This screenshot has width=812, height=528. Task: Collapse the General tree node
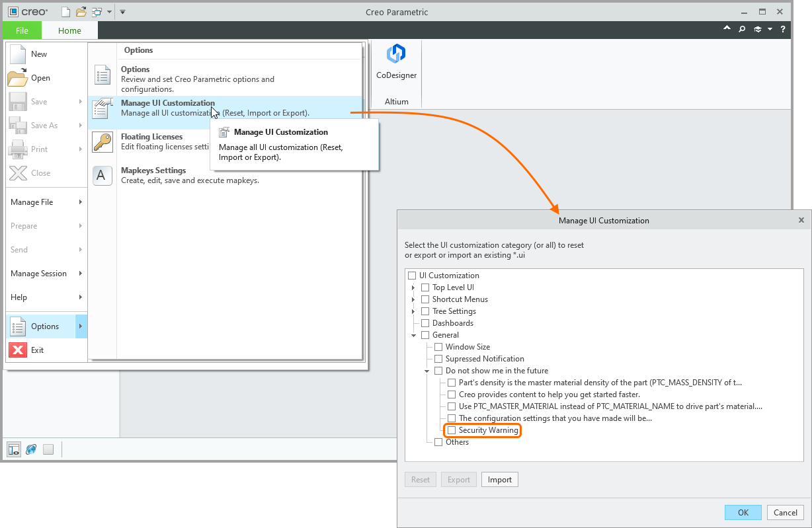(x=413, y=335)
